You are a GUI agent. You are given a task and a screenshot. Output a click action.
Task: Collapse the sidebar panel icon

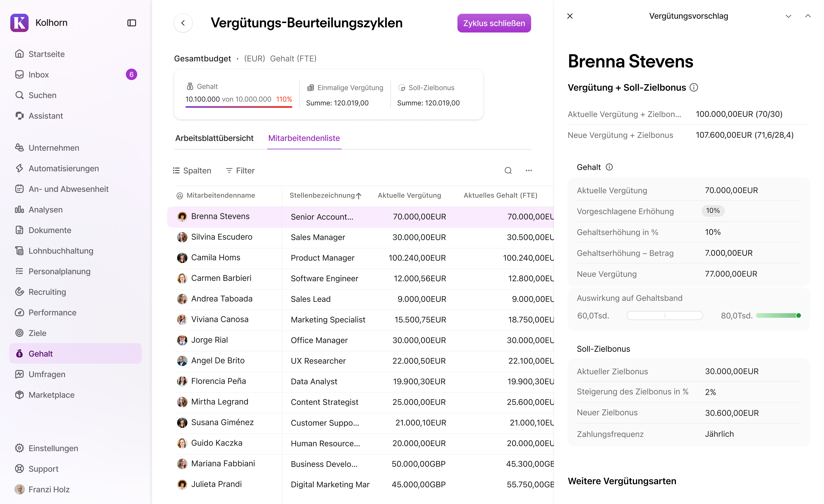(x=131, y=23)
